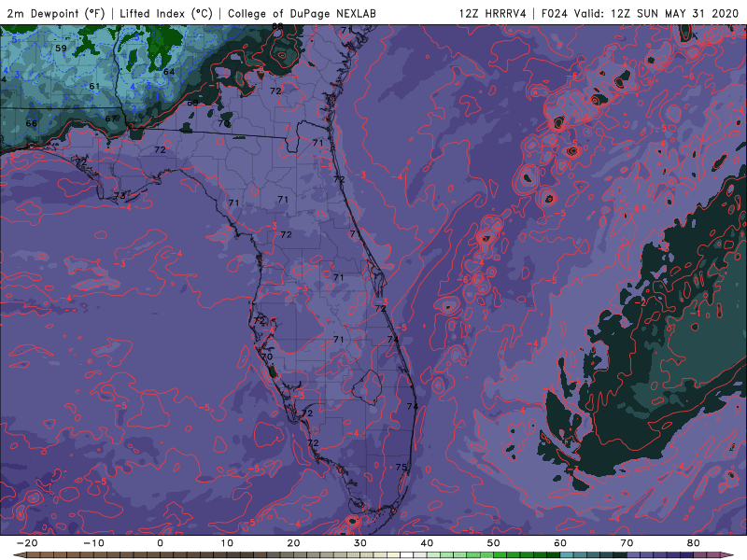Click the '-20' color scale label
This screenshot has width=747, height=560.
pos(27,543)
